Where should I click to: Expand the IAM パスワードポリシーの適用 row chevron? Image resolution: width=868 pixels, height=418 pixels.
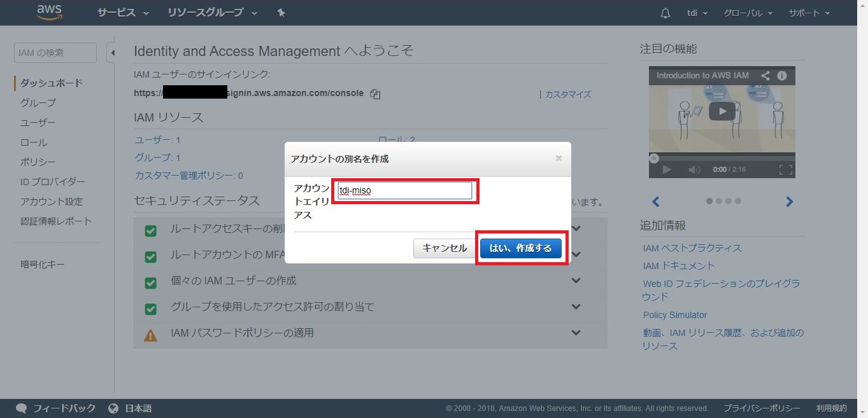click(576, 333)
